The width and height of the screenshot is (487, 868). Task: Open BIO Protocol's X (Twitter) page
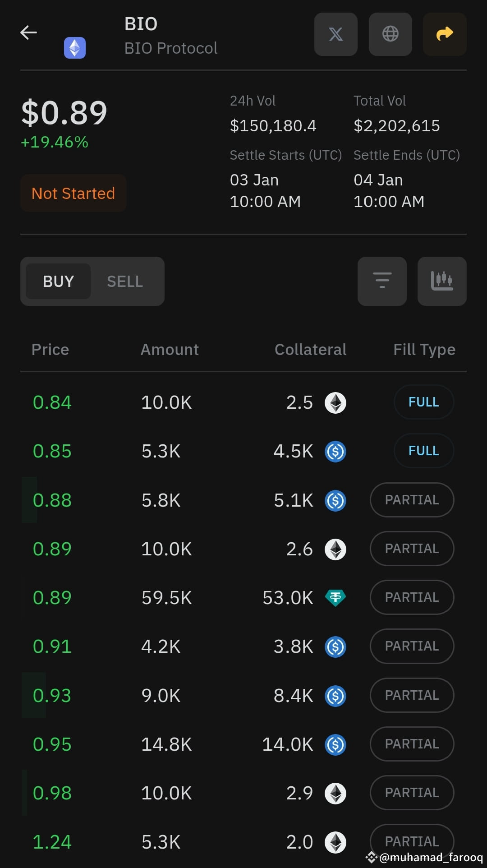click(x=335, y=34)
